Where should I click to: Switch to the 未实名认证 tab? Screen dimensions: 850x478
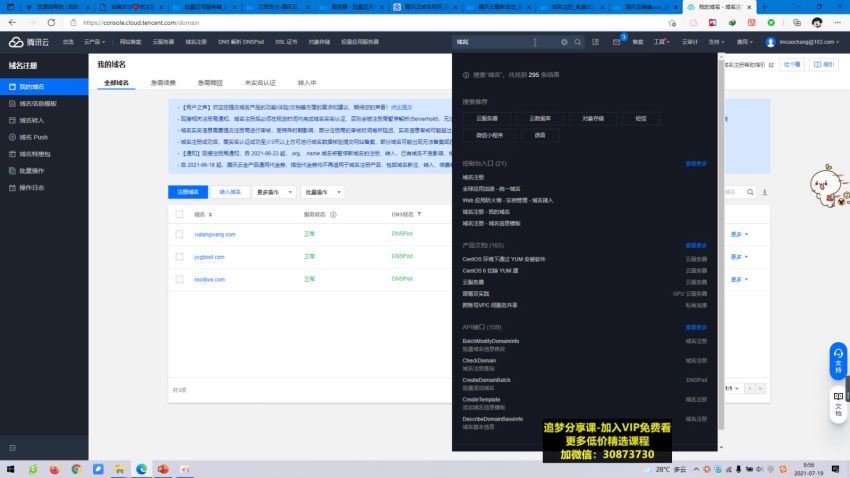[260, 83]
